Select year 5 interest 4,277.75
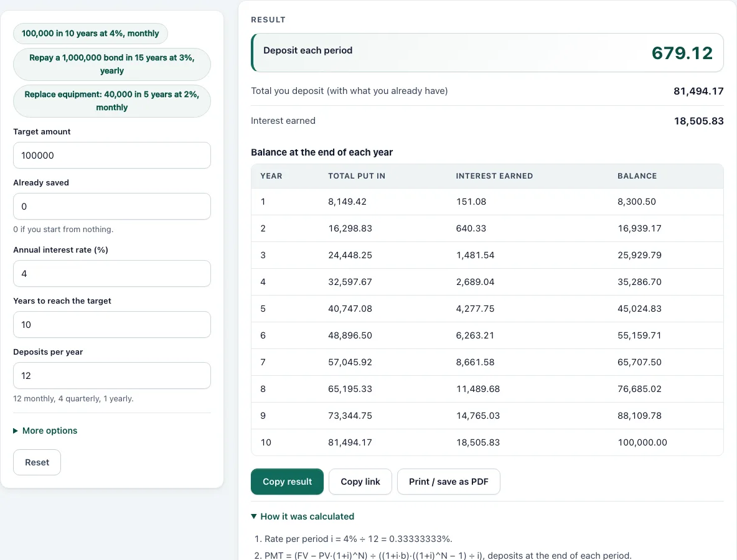Screen dimensions: 737x560 (475, 309)
